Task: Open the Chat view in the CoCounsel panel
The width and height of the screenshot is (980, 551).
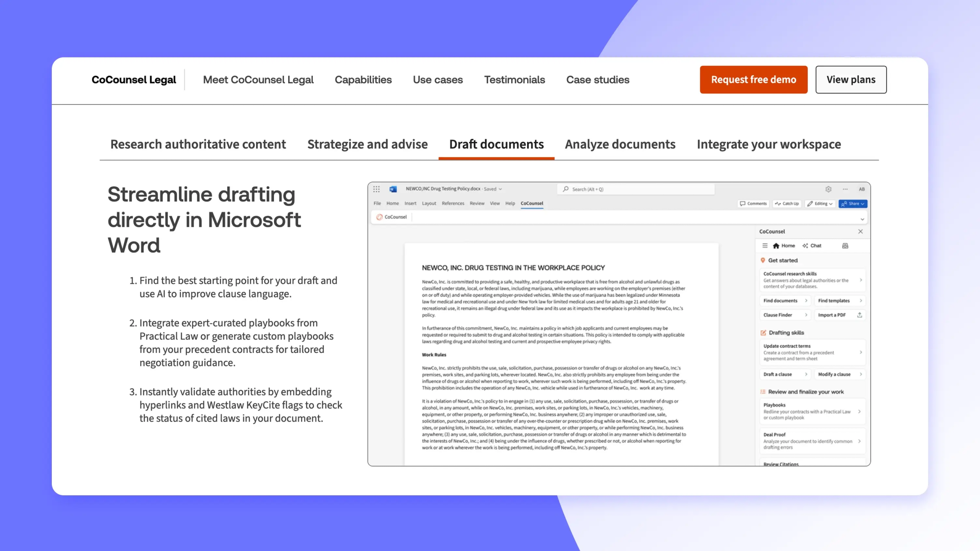Action: point(812,245)
